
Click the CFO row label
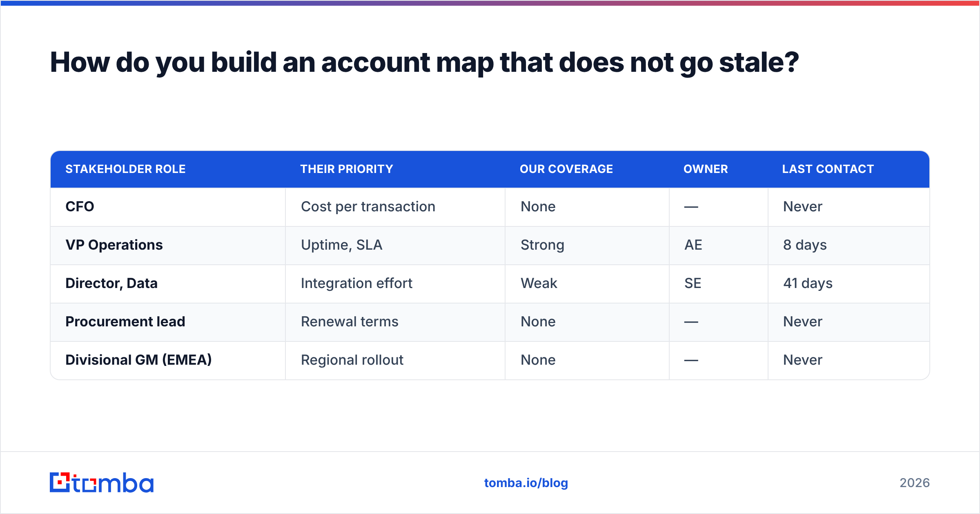tap(80, 206)
